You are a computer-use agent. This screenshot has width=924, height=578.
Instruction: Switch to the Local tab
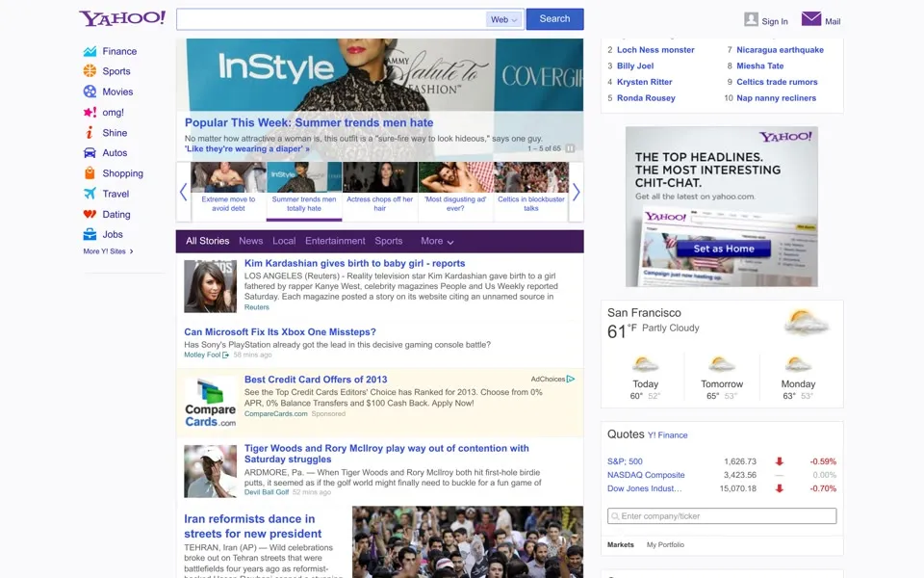pos(284,241)
